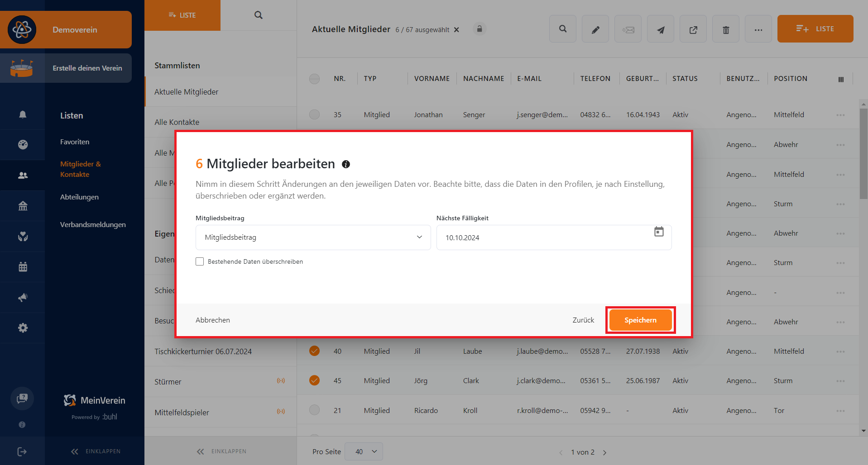Click the info circle icon in sidebar bottom

tap(22, 425)
